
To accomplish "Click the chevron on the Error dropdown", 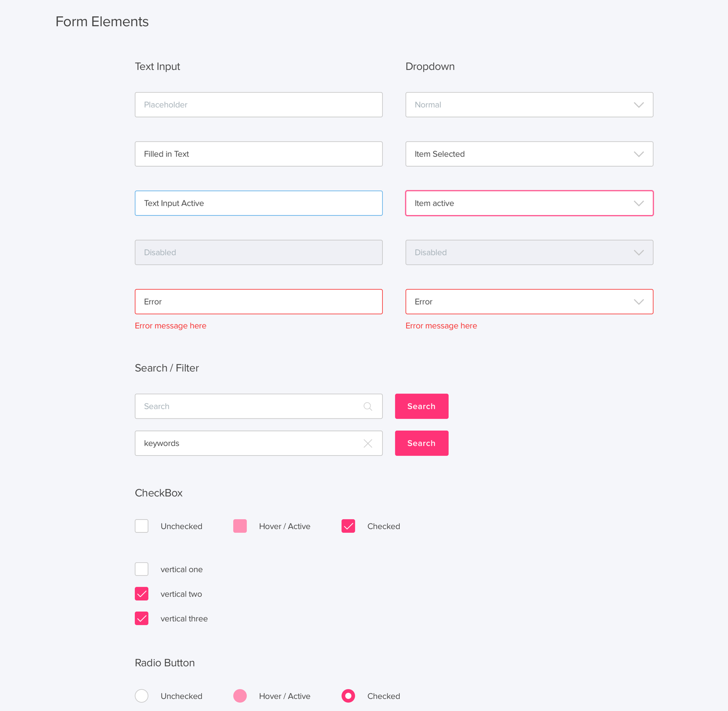I will pyautogui.click(x=638, y=302).
